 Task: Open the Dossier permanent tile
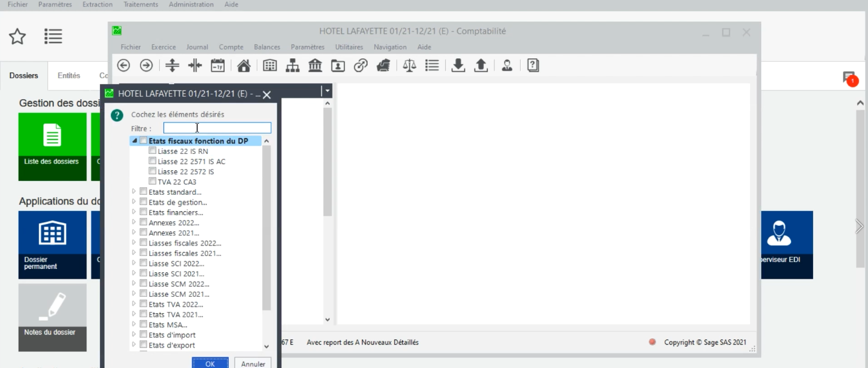pos(53,245)
